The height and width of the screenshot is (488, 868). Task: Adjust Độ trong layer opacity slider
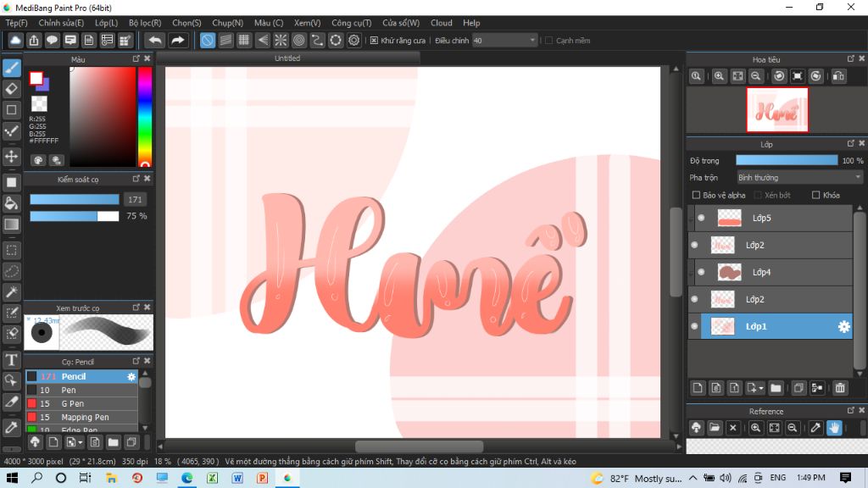[787, 160]
